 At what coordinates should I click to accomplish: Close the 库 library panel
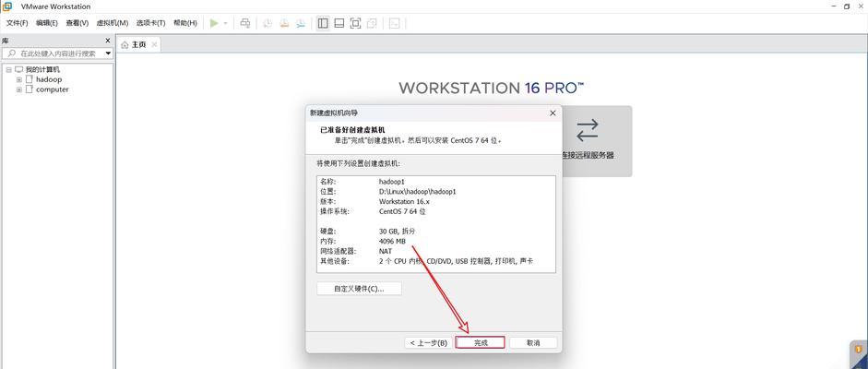point(108,41)
